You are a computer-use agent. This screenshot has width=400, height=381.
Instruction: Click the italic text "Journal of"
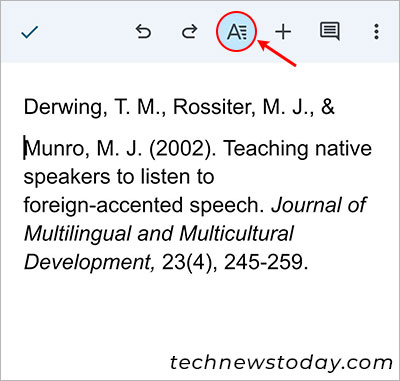click(x=319, y=205)
